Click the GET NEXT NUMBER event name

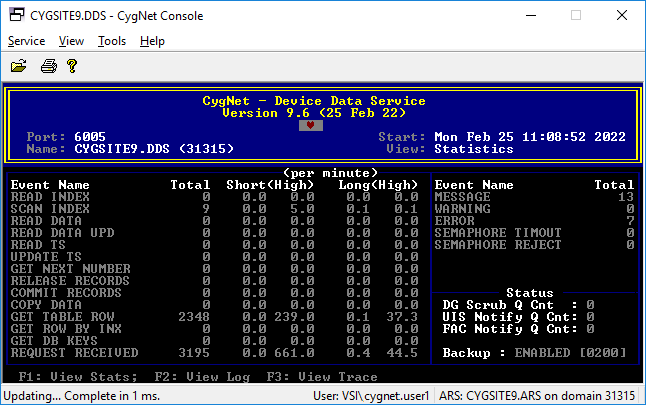[x=70, y=269]
